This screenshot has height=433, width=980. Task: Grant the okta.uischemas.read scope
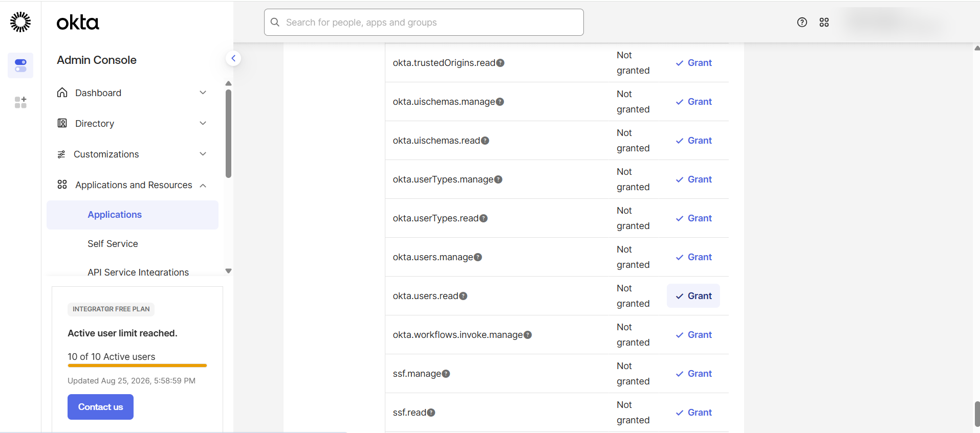[x=693, y=141]
